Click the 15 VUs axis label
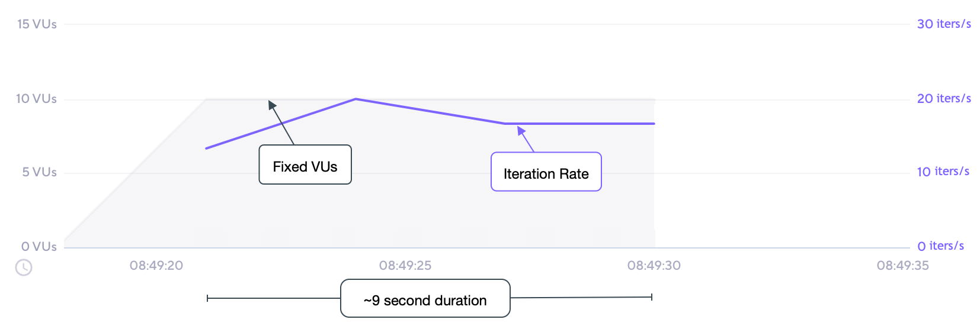The image size is (980, 329). [x=37, y=24]
